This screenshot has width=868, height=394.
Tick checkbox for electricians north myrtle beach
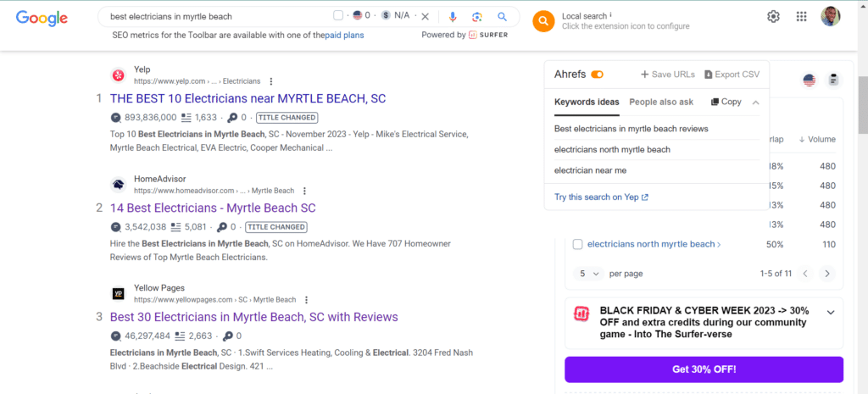[x=577, y=244]
